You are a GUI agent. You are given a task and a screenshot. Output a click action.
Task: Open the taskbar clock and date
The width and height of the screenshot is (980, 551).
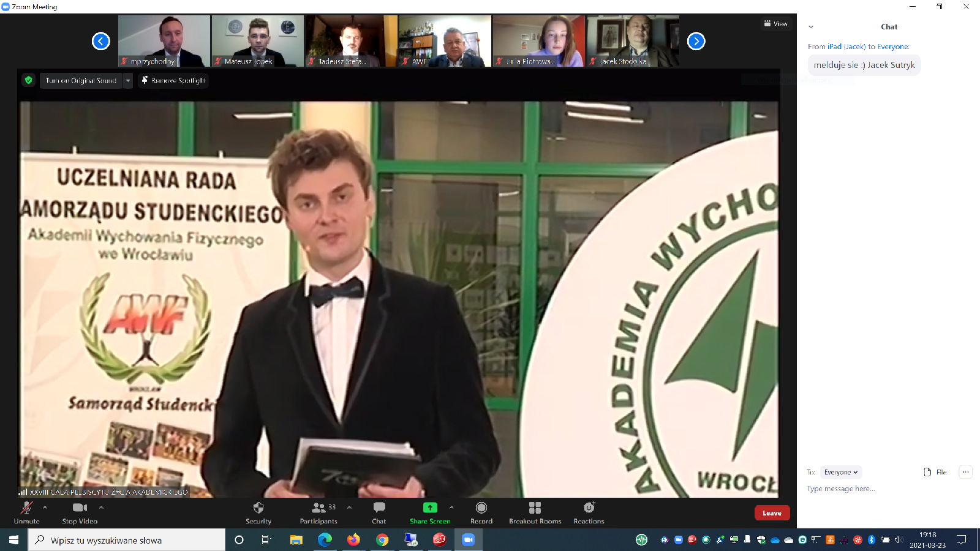(x=927, y=540)
